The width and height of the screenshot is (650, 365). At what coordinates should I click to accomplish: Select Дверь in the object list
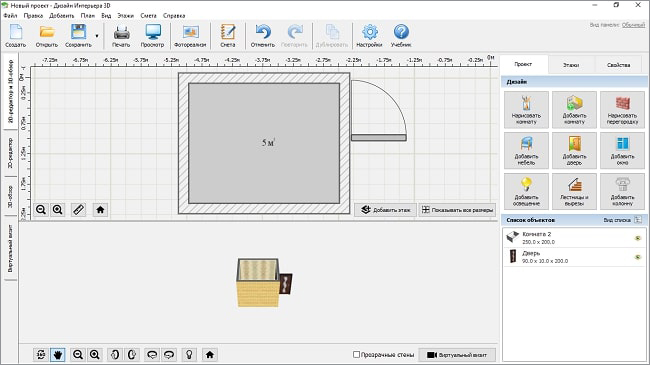click(x=574, y=257)
